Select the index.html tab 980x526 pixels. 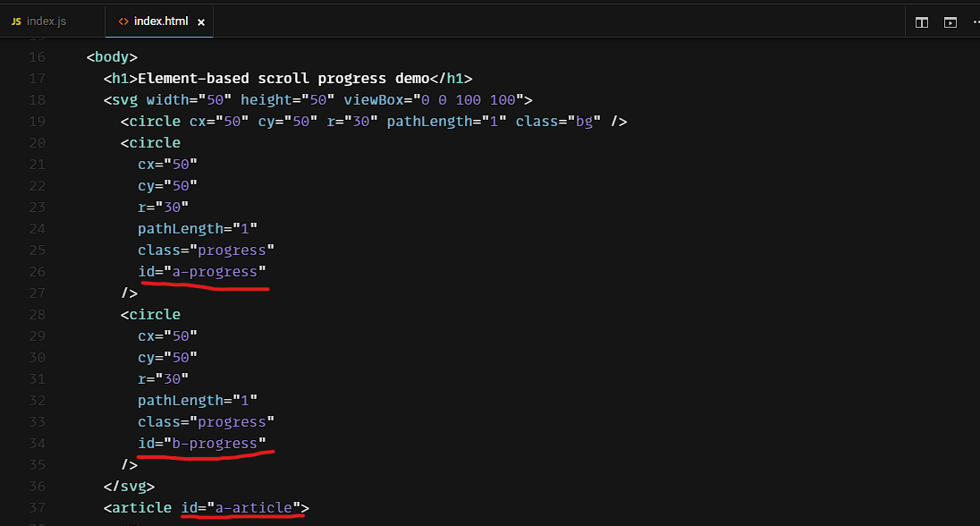161,21
